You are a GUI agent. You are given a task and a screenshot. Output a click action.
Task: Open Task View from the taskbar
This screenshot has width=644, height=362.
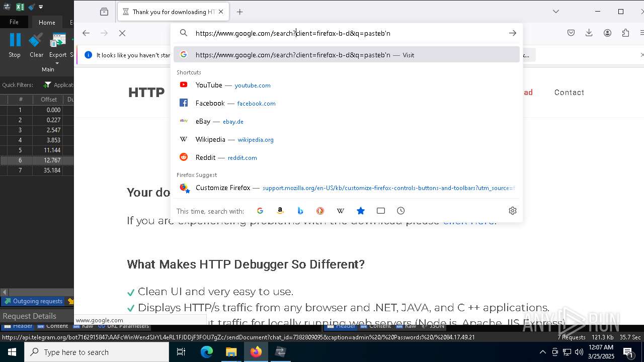[181, 352]
